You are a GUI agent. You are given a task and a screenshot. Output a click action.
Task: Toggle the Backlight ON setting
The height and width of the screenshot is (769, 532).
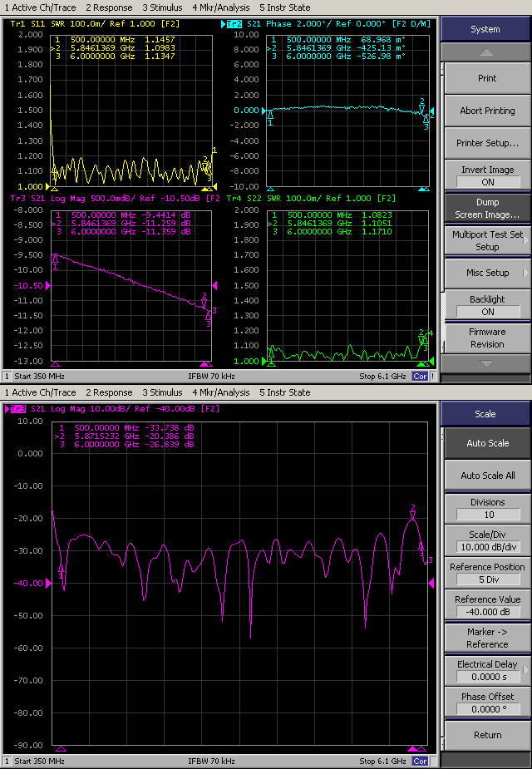(x=488, y=312)
